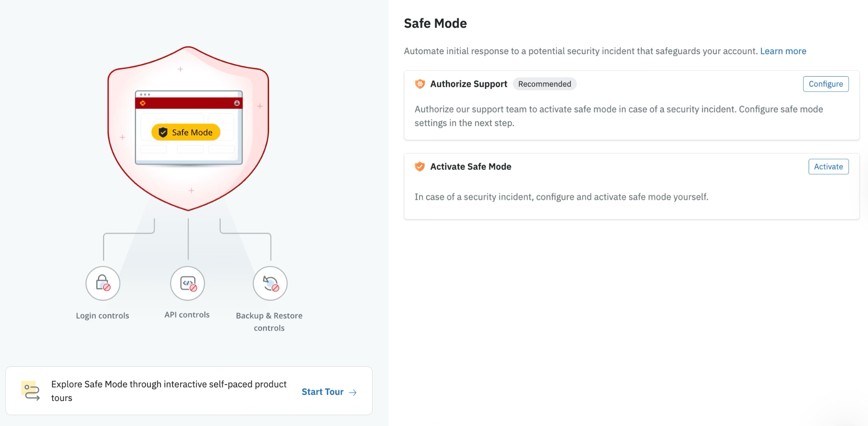Activate Safe Mode yourself

click(828, 166)
